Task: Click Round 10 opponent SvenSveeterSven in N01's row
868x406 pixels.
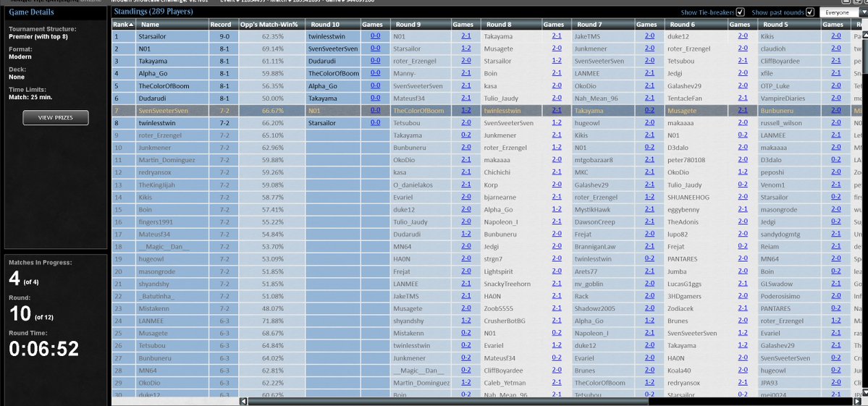Action: coord(333,48)
